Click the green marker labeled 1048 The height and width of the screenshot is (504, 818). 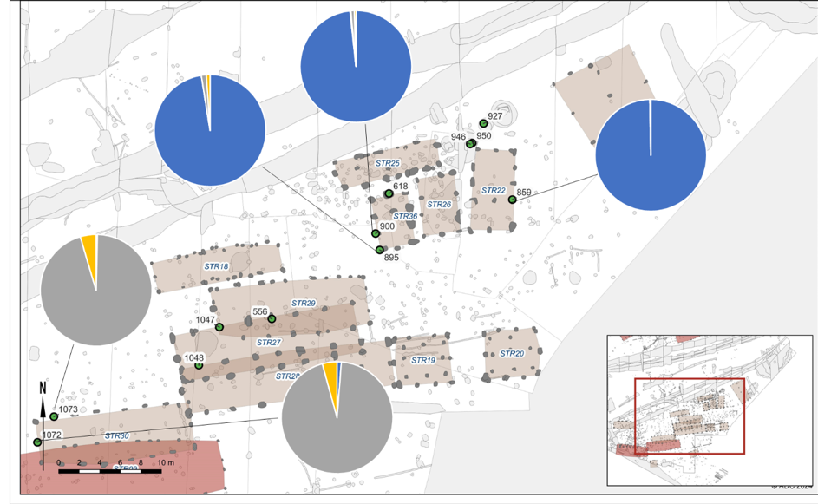coord(199,365)
